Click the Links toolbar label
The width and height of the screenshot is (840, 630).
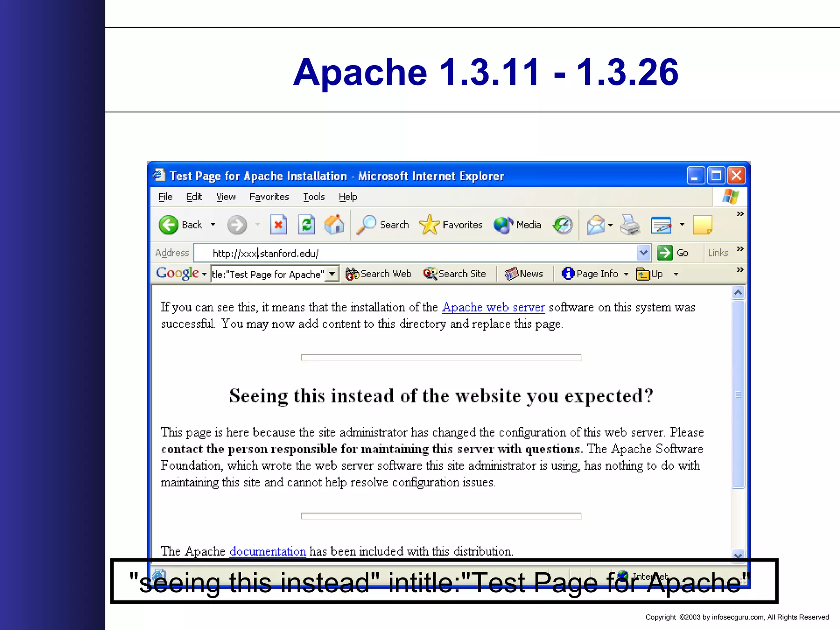click(718, 253)
